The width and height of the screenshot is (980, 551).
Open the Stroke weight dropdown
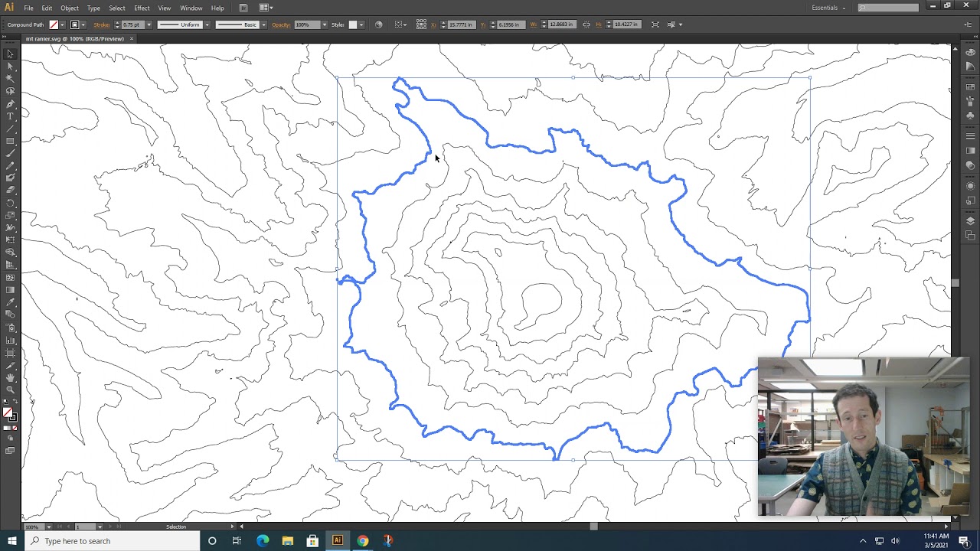(149, 24)
